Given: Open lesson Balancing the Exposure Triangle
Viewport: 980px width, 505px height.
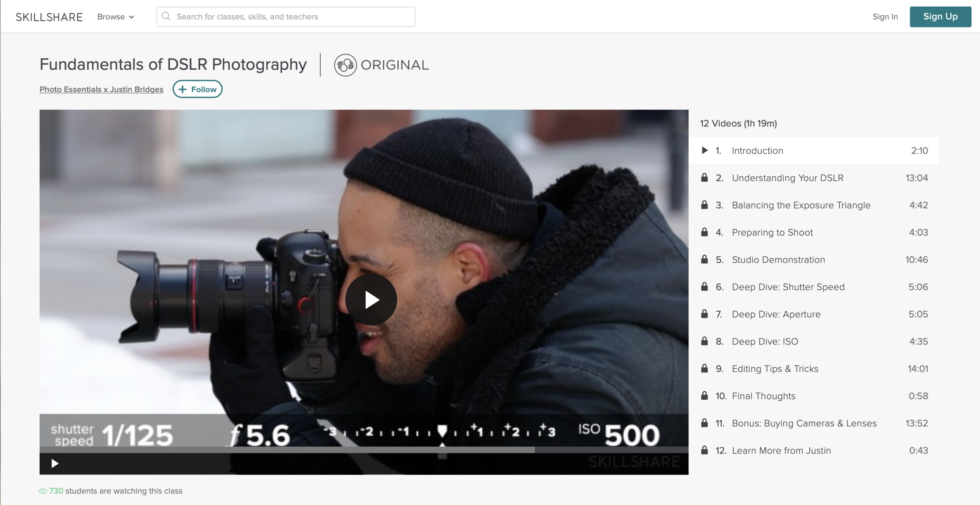Looking at the screenshot, I should click(x=813, y=205).
